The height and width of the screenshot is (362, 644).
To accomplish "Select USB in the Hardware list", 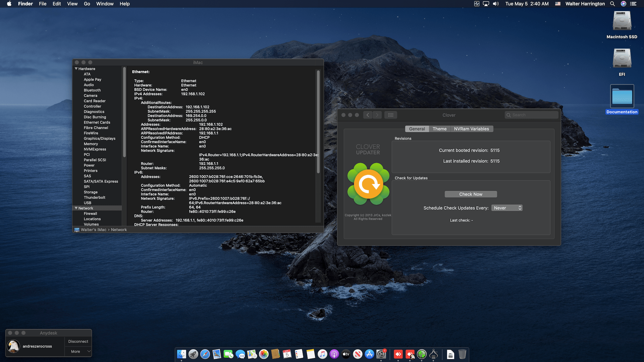I will click(88, 203).
